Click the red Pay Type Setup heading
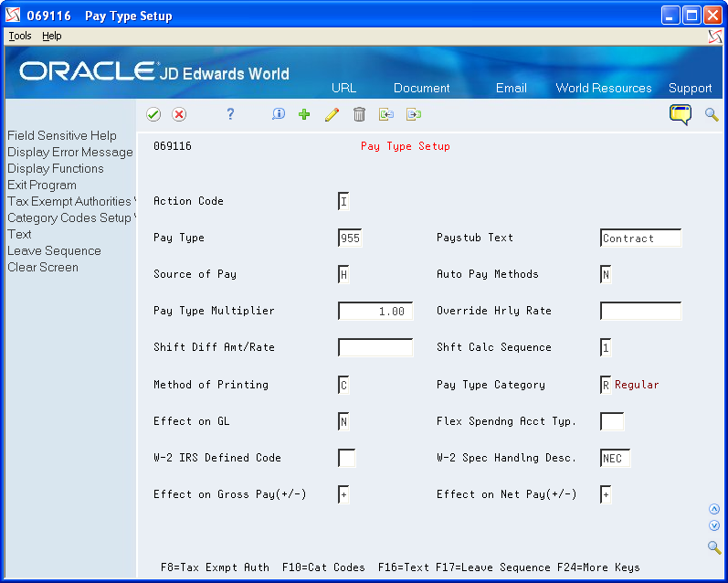Viewport: 728px width, 583px height. click(x=406, y=146)
